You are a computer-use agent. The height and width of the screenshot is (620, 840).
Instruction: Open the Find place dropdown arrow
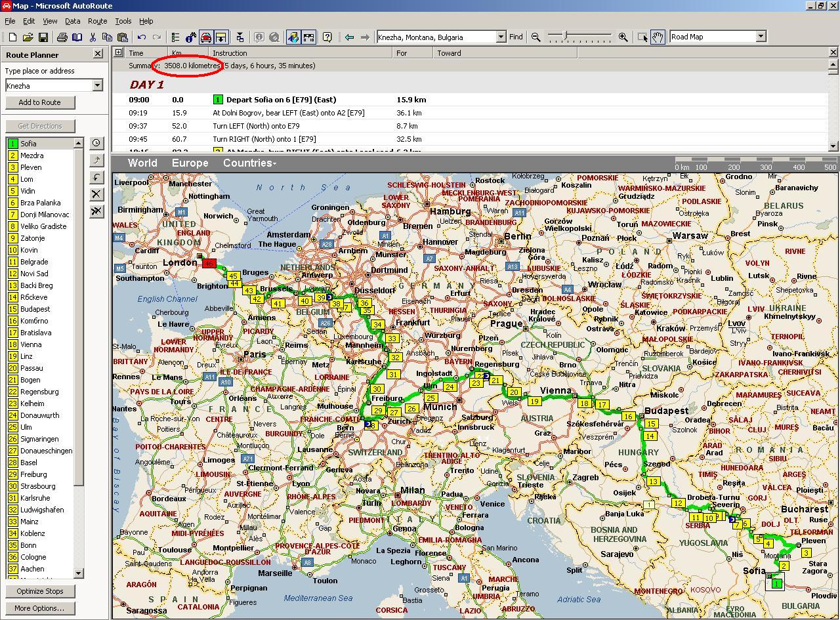tap(501, 37)
